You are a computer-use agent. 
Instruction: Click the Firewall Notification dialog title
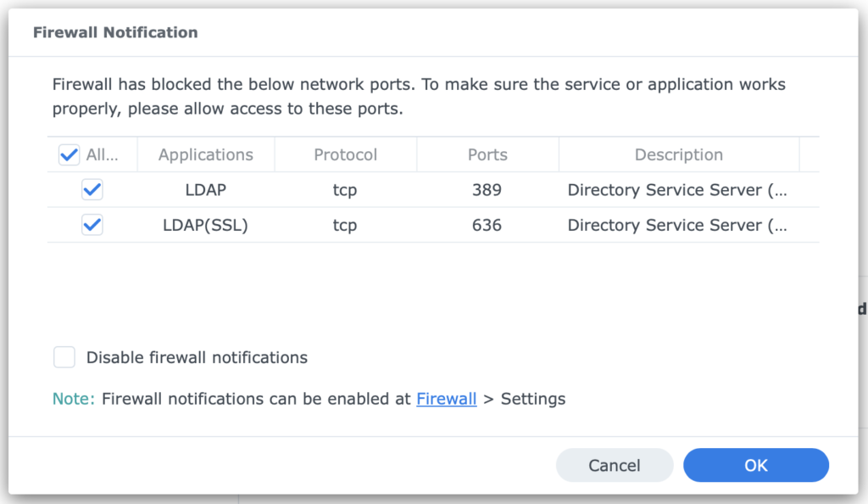pos(114,31)
